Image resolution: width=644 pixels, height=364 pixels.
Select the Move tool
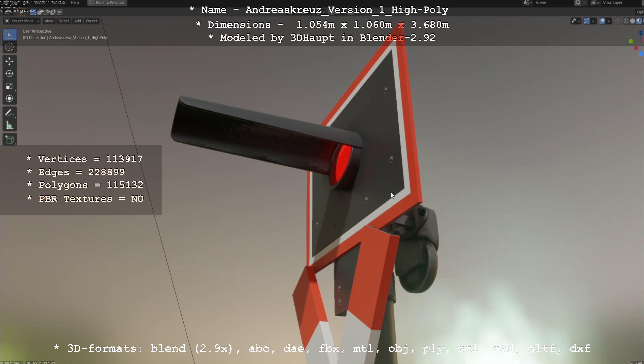click(9, 61)
